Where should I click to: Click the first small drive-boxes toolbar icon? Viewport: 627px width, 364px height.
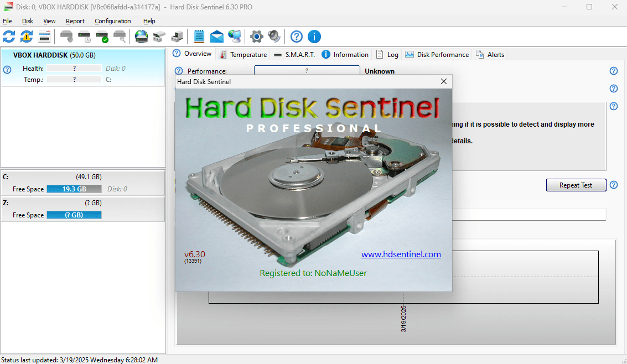pos(159,37)
